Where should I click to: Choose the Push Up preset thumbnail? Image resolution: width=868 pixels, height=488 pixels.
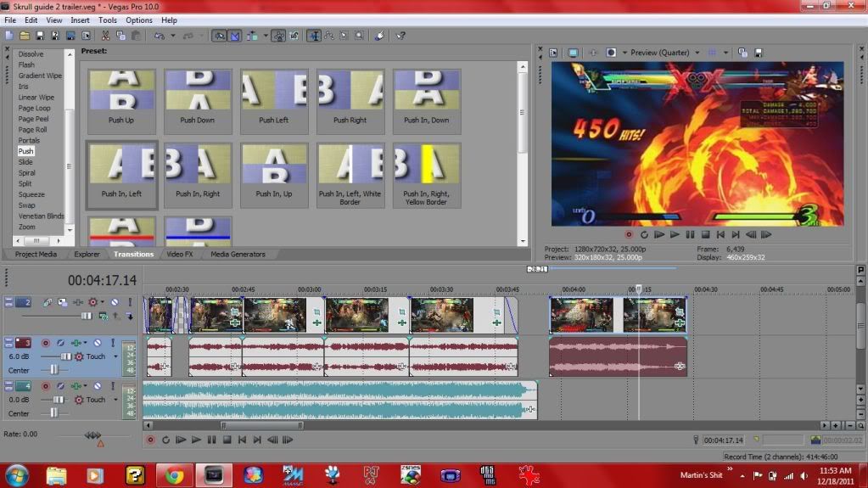pos(121,101)
